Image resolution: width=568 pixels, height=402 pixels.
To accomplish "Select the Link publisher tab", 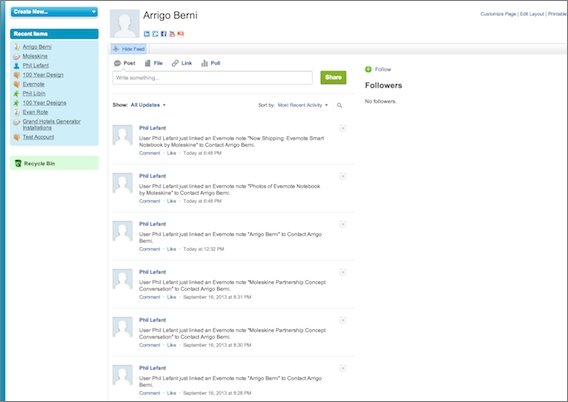I will 182,63.
